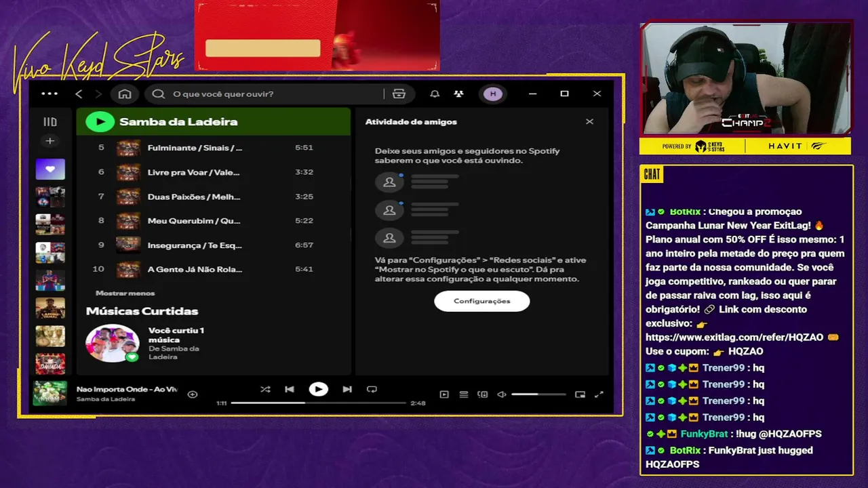
Task: Toggle the Now Playing view icon
Action: click(x=444, y=394)
